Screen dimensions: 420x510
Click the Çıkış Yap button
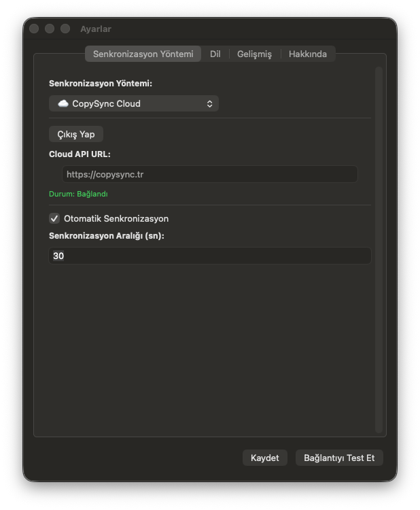[76, 134]
